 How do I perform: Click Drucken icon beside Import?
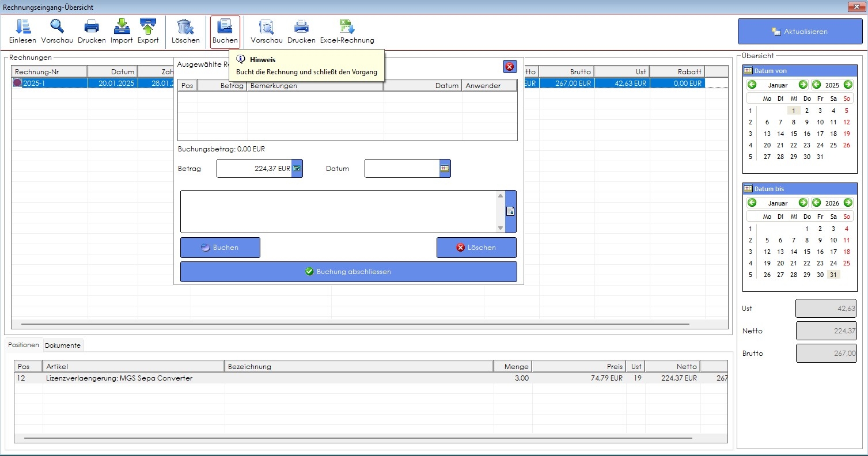(x=92, y=32)
